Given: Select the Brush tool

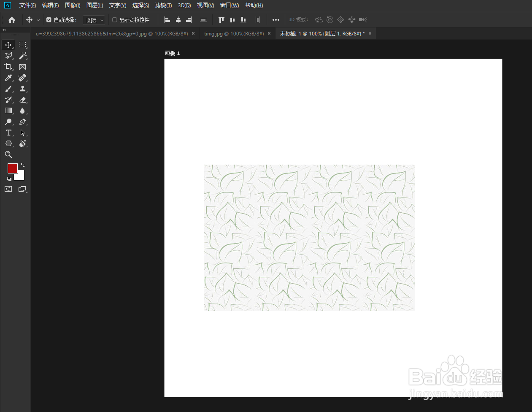Looking at the screenshot, I should [x=8, y=89].
